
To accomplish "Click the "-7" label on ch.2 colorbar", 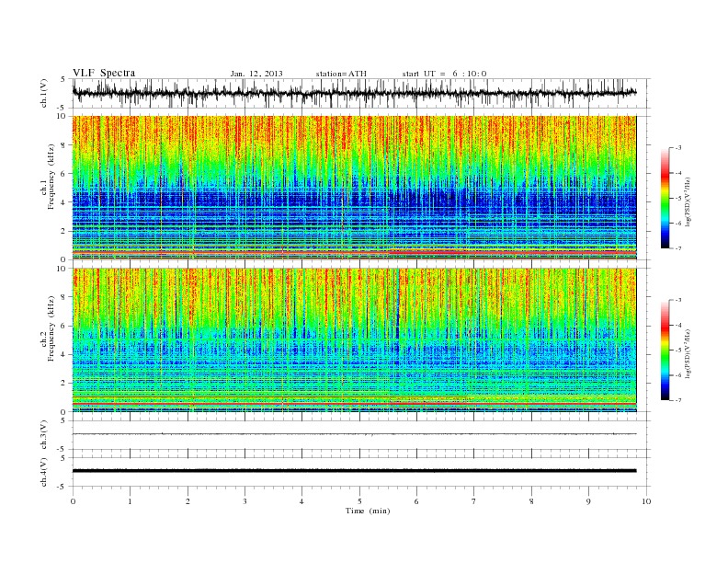I will [678, 400].
